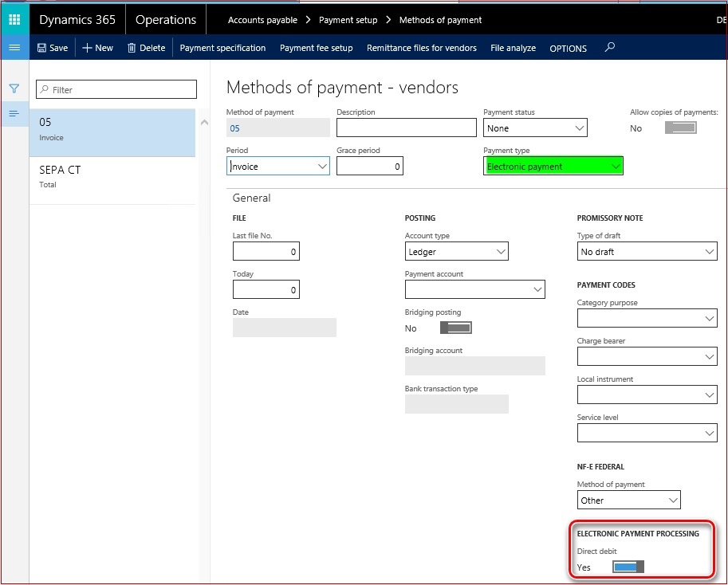Screen dimensions: 728x585
Task: Click the Today number field
Action: (x=266, y=289)
